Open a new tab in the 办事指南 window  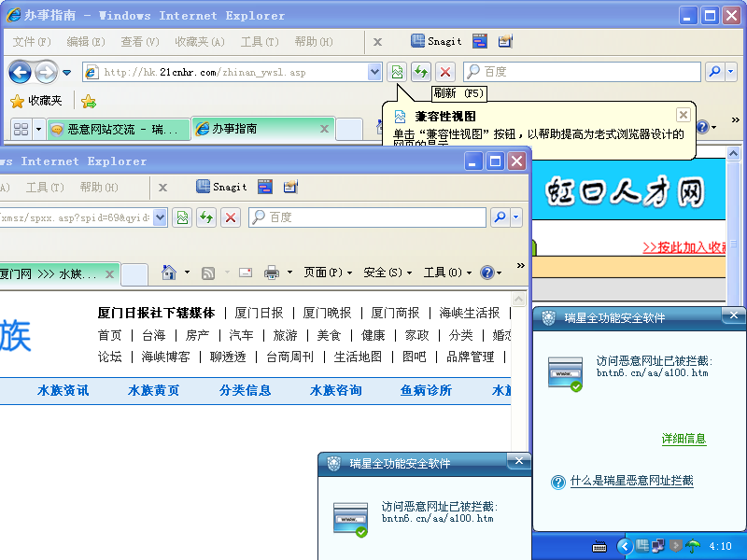click(x=349, y=130)
